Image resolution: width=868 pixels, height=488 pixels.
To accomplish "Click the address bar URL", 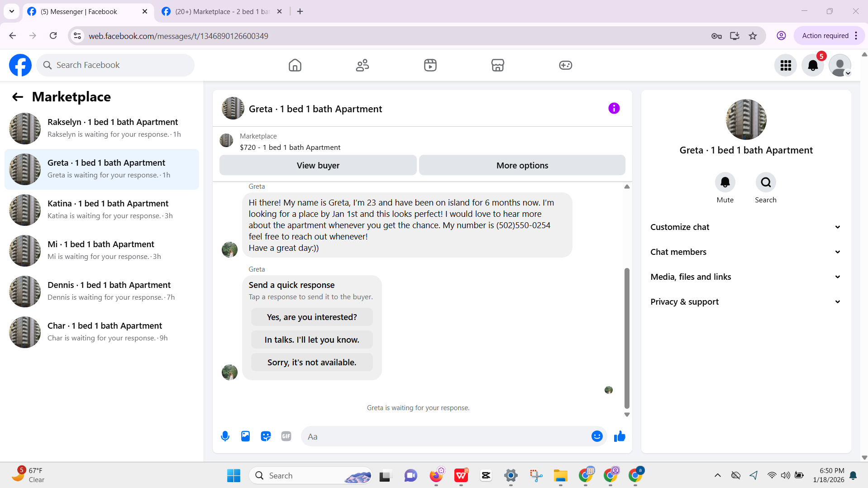I will click(178, 36).
